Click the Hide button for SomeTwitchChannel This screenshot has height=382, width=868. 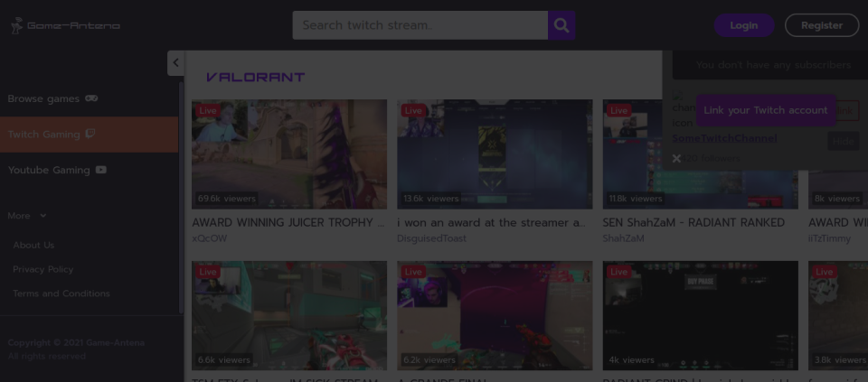point(843,141)
